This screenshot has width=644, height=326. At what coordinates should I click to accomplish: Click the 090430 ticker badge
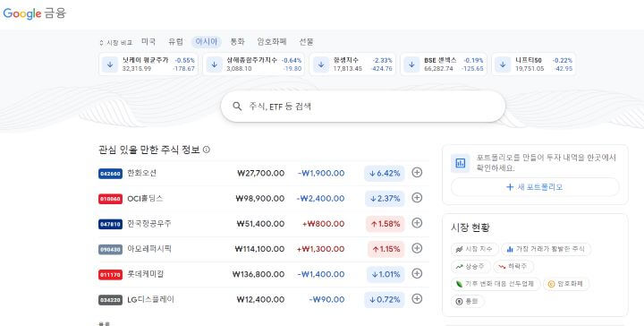tap(110, 250)
